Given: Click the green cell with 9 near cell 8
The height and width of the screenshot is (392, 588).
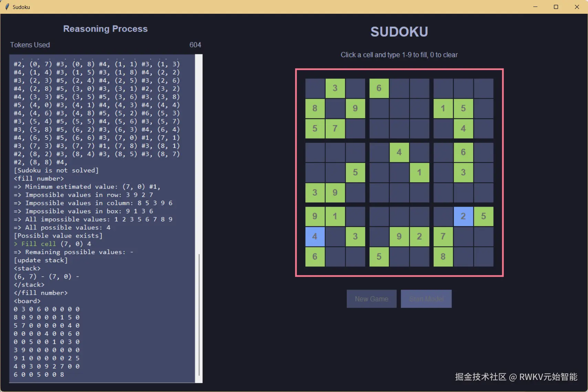Looking at the screenshot, I should [355, 108].
